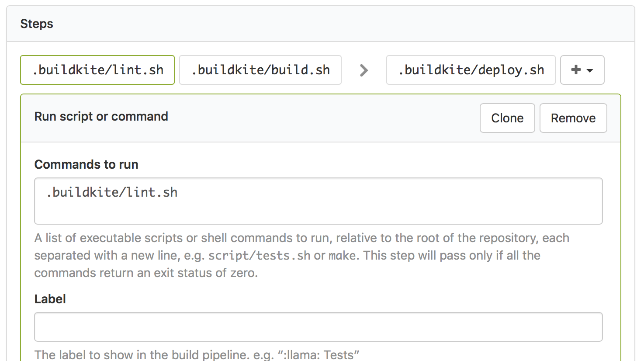Open the .buildkite/deploy.sh step settings
Viewport: 644px width, 361px height.
[x=471, y=69]
